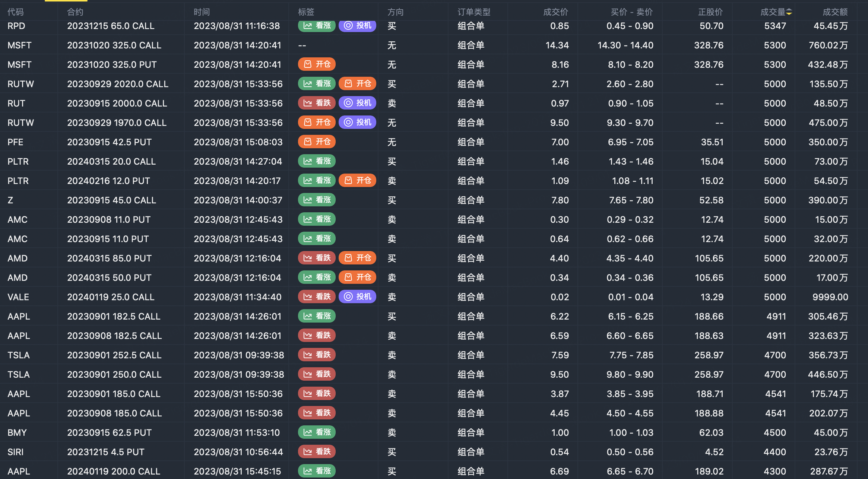
Task: Click 看跌 tag on VALE row
Action: 317,297
